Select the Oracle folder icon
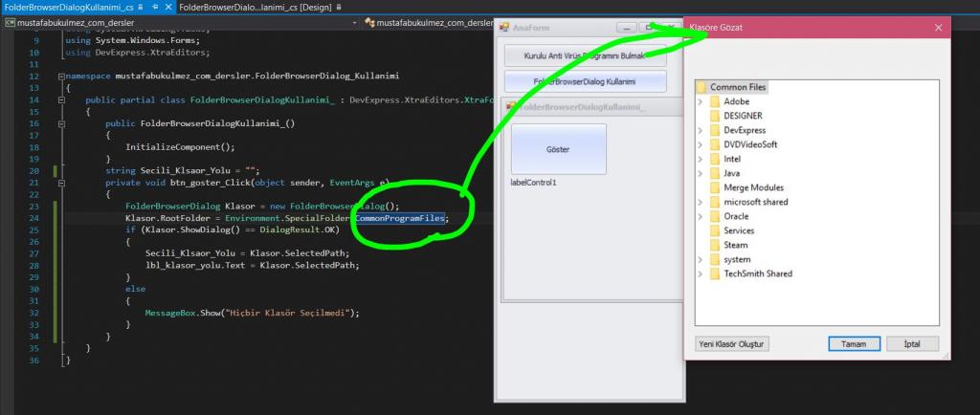980x415 pixels. pyautogui.click(x=715, y=216)
